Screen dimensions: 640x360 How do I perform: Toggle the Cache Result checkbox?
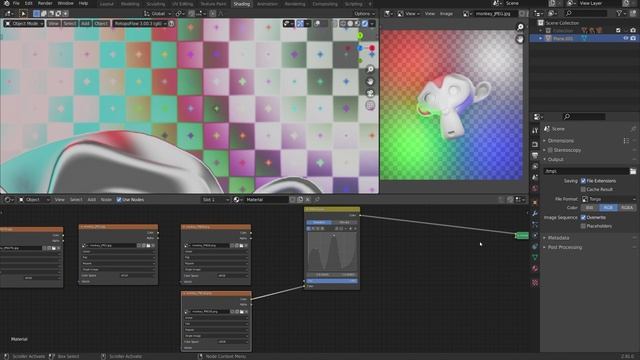(583, 189)
